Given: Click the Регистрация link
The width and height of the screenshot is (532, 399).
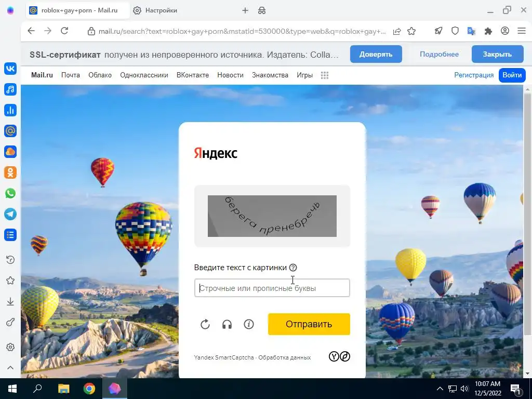Looking at the screenshot, I should click(474, 75).
